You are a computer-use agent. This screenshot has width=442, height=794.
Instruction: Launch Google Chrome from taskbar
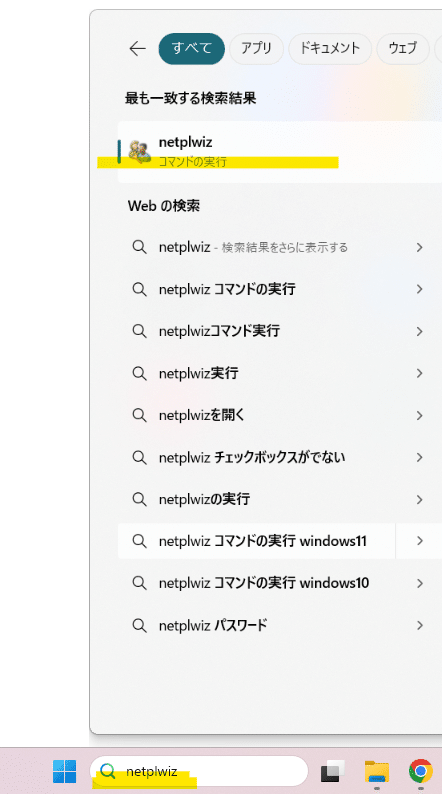(x=420, y=771)
